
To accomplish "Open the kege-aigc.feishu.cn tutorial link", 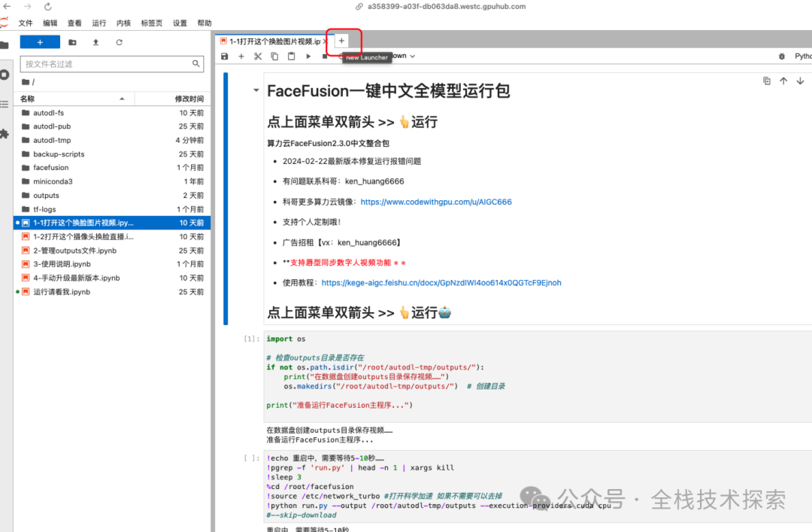I will pos(441,283).
